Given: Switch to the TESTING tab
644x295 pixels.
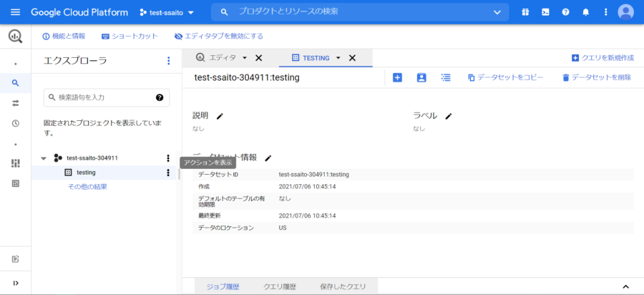Looking at the screenshot, I should [x=311, y=58].
